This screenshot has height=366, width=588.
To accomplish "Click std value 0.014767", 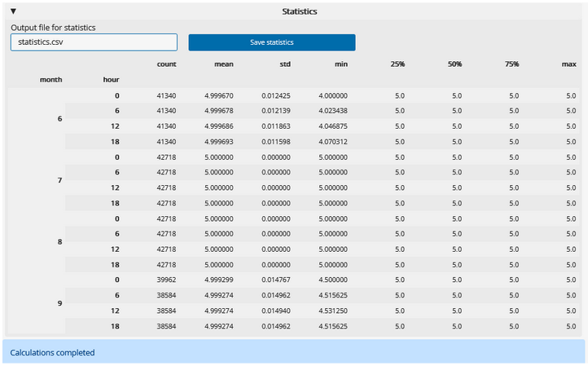I will click(276, 280).
